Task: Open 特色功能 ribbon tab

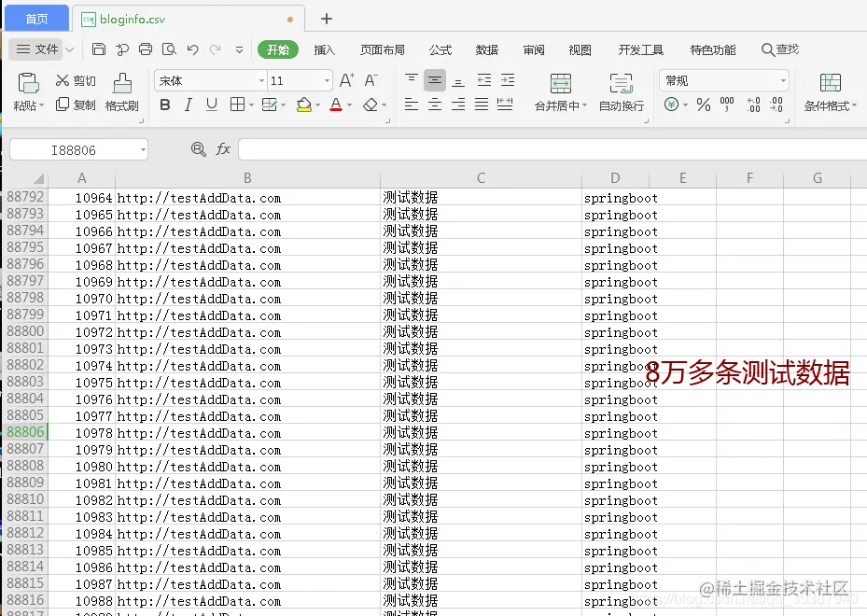Action: point(713,49)
